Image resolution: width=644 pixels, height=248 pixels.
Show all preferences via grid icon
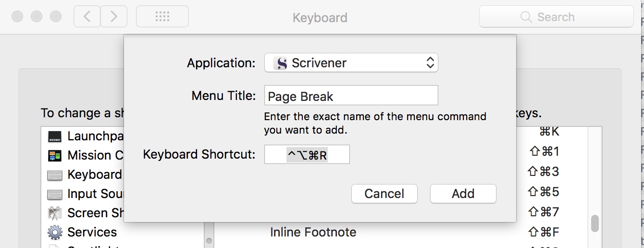162,17
